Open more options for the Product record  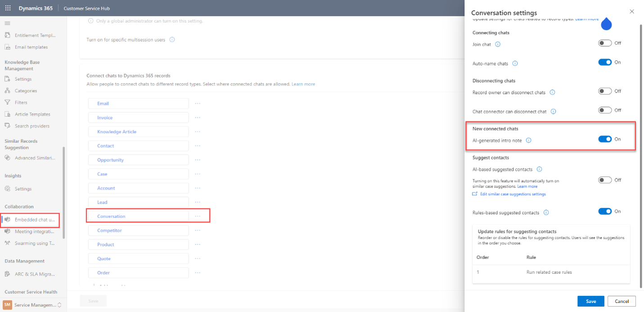(197, 244)
